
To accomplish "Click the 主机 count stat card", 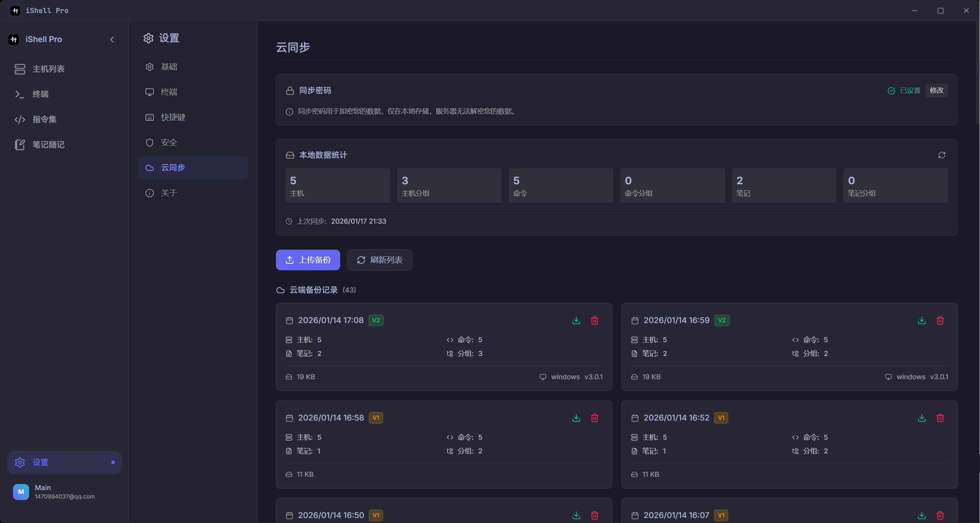I will coord(338,185).
